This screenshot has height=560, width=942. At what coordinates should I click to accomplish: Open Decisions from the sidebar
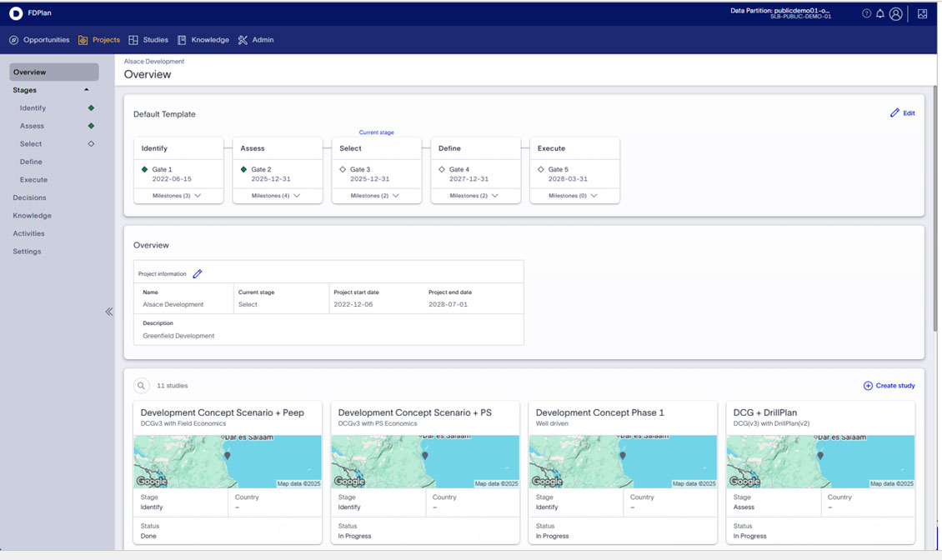click(x=28, y=197)
